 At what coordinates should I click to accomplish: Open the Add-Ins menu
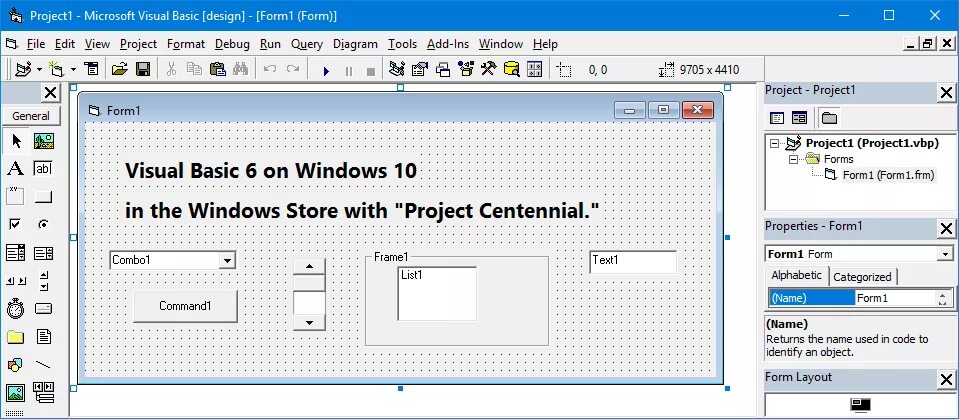[448, 44]
